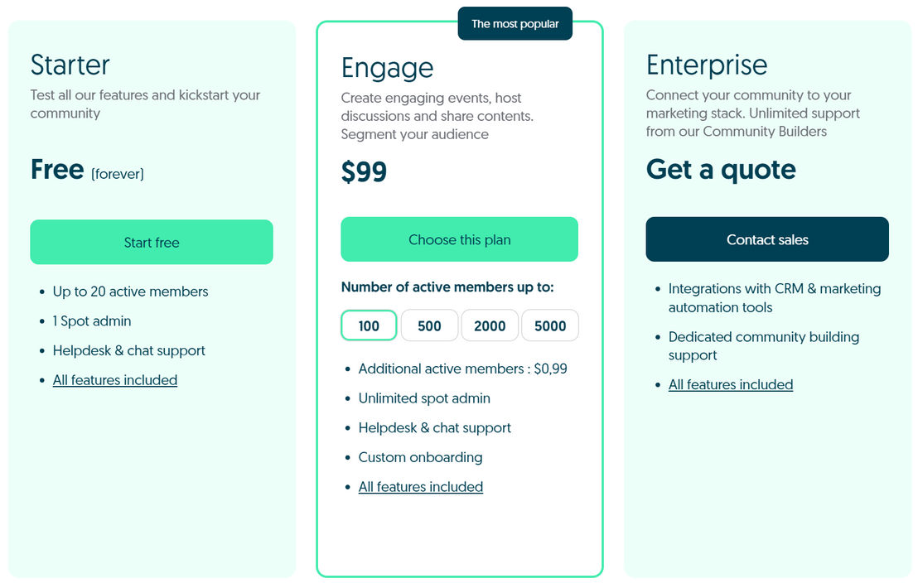Click the Contact sales button
This screenshot has width=918, height=588.
point(767,239)
